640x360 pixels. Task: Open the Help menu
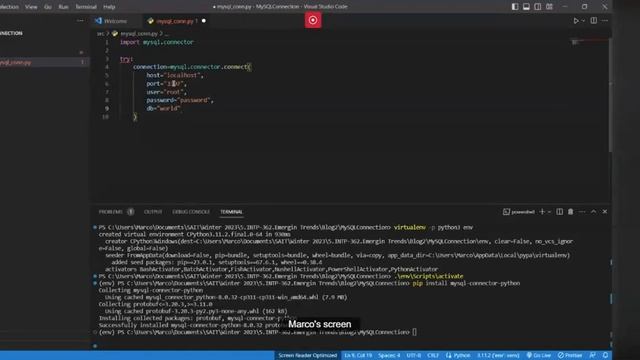[109, 7]
